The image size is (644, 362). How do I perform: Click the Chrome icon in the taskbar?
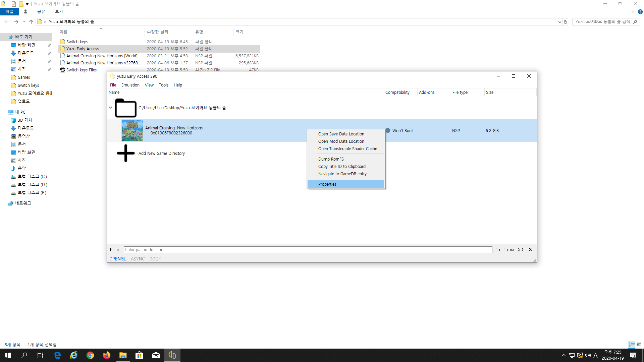pos(90,355)
